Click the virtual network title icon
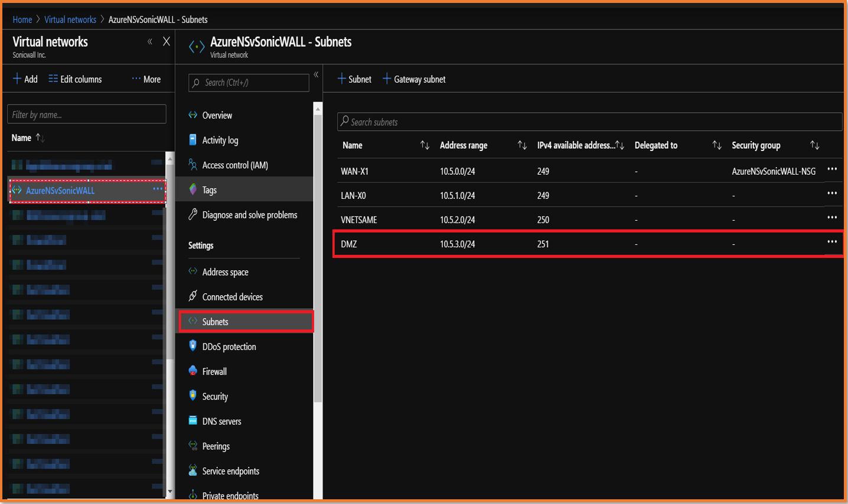Image resolution: width=848 pixels, height=504 pixels. coord(197,47)
